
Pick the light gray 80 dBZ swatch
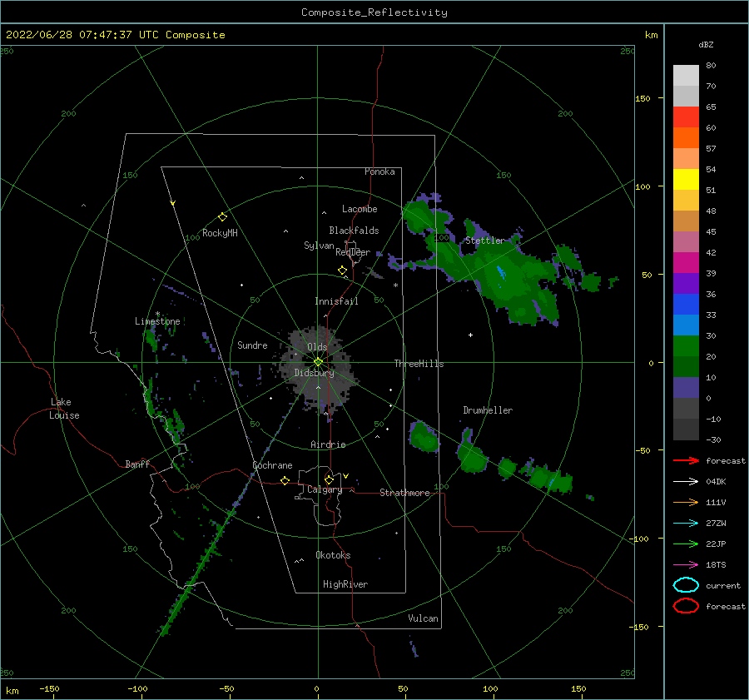click(686, 75)
